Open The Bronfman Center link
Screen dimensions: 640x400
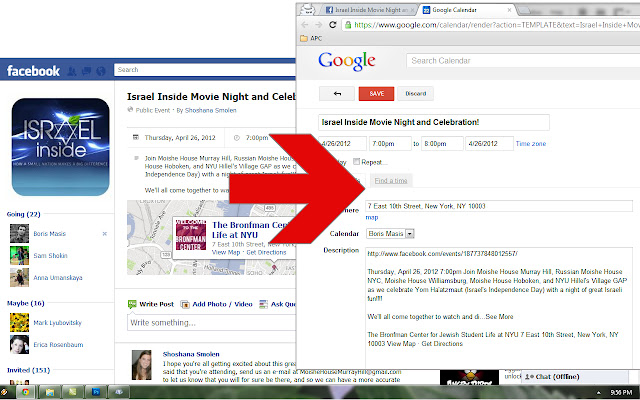(253, 230)
